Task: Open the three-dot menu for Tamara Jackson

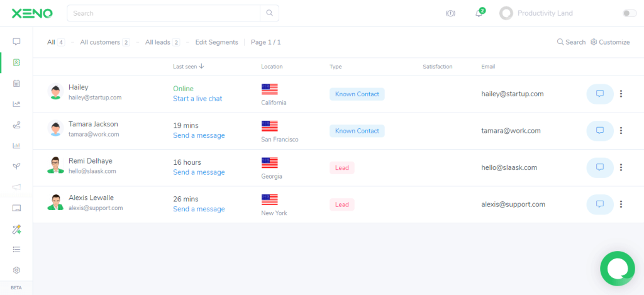Action: [621, 131]
